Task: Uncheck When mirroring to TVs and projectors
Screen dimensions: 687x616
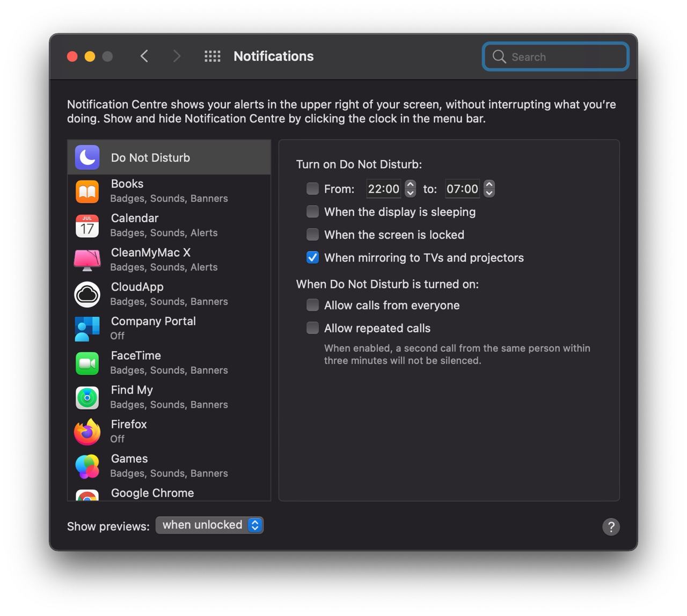Action: (312, 258)
